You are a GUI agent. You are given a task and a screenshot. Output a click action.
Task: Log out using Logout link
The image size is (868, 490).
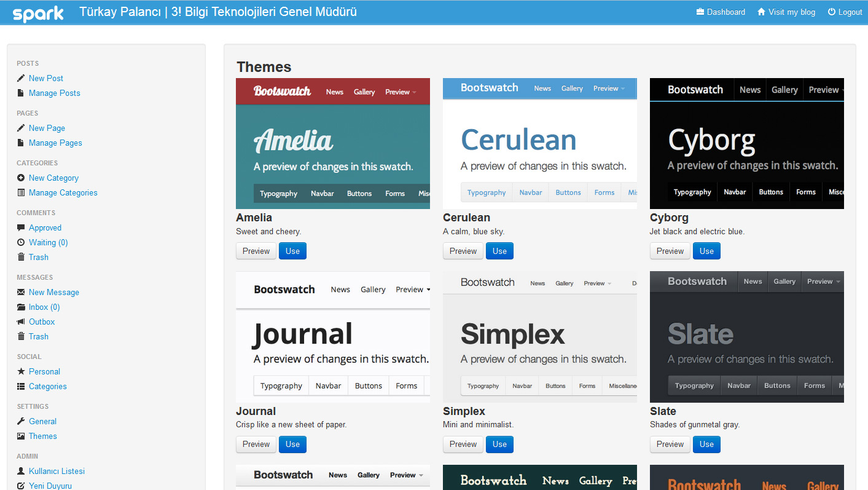[x=850, y=12]
